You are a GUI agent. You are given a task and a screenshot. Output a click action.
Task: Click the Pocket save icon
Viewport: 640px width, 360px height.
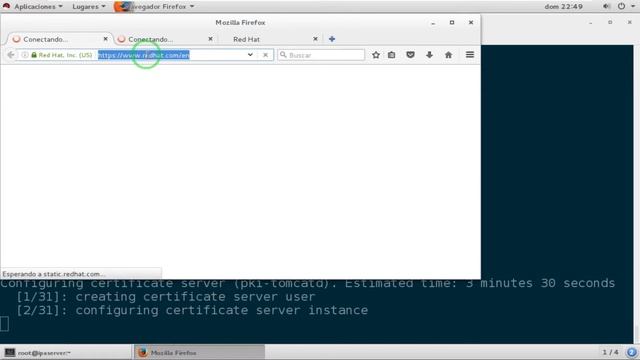pos(410,55)
